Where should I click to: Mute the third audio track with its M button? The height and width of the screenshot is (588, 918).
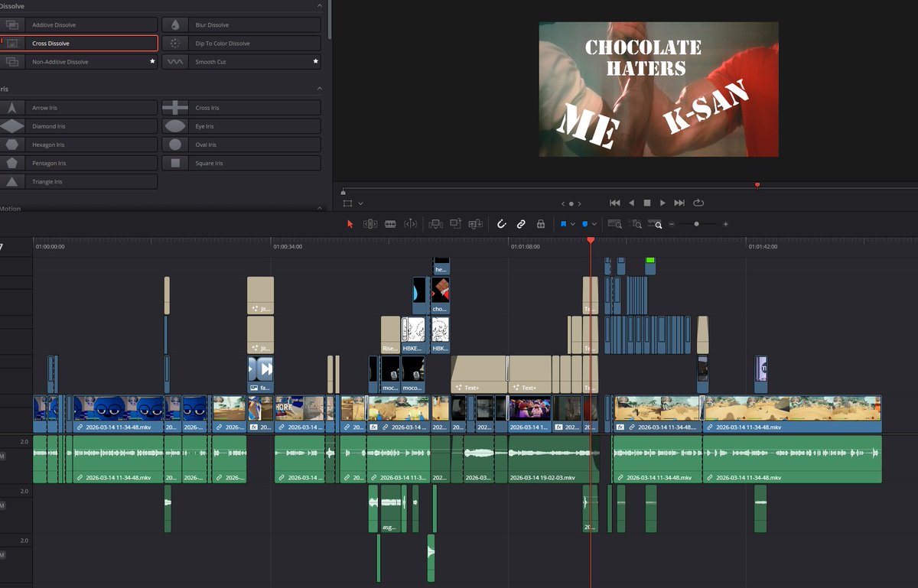point(2,554)
